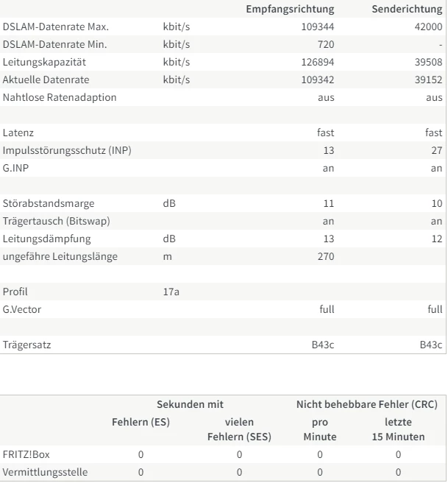The image size is (448, 483).
Task: Click the Trägertausch (Bitswap) label
Action: (x=56, y=221)
